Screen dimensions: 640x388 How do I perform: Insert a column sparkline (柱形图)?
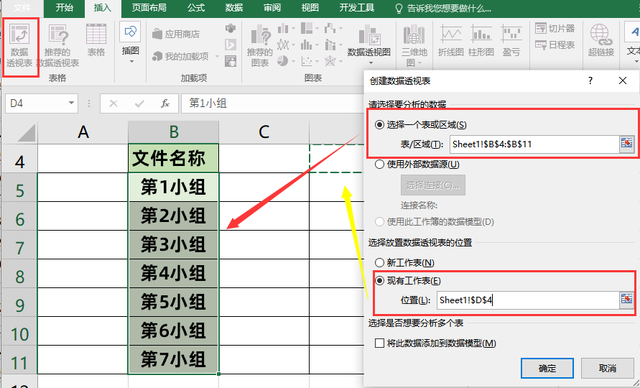(481, 40)
